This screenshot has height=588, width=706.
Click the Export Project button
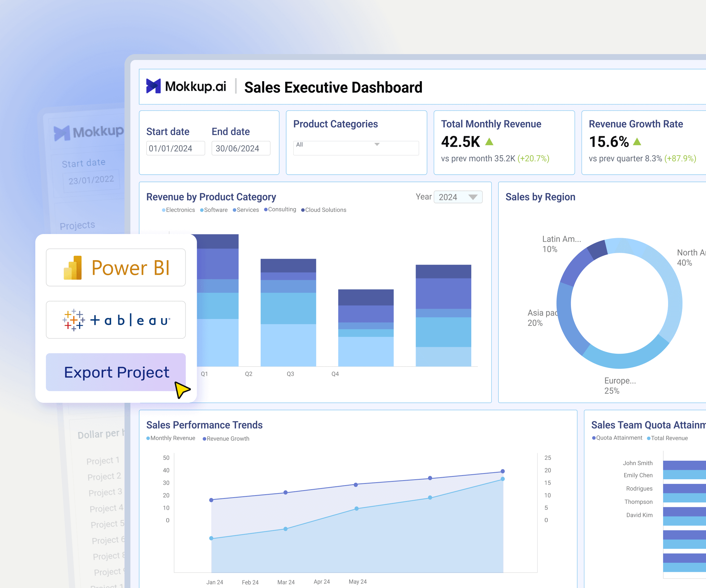click(116, 372)
